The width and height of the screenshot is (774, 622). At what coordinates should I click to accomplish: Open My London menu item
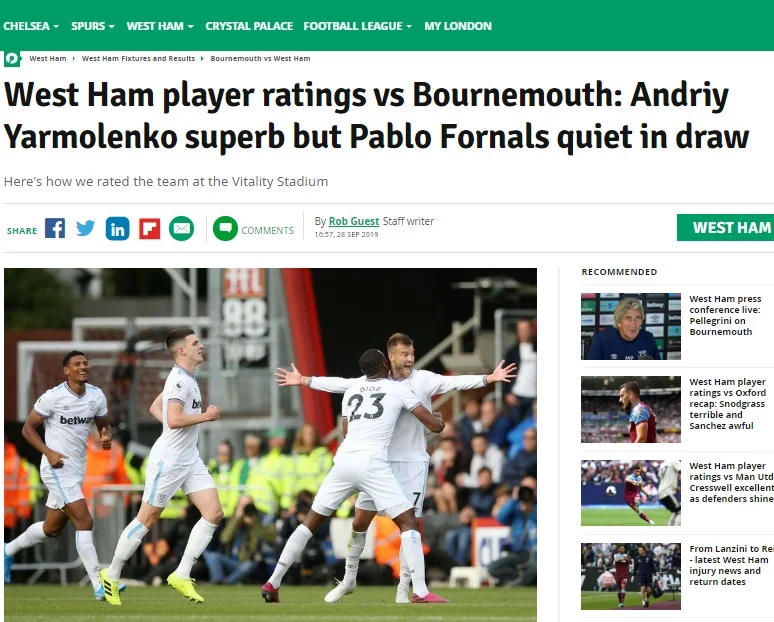[x=458, y=26]
